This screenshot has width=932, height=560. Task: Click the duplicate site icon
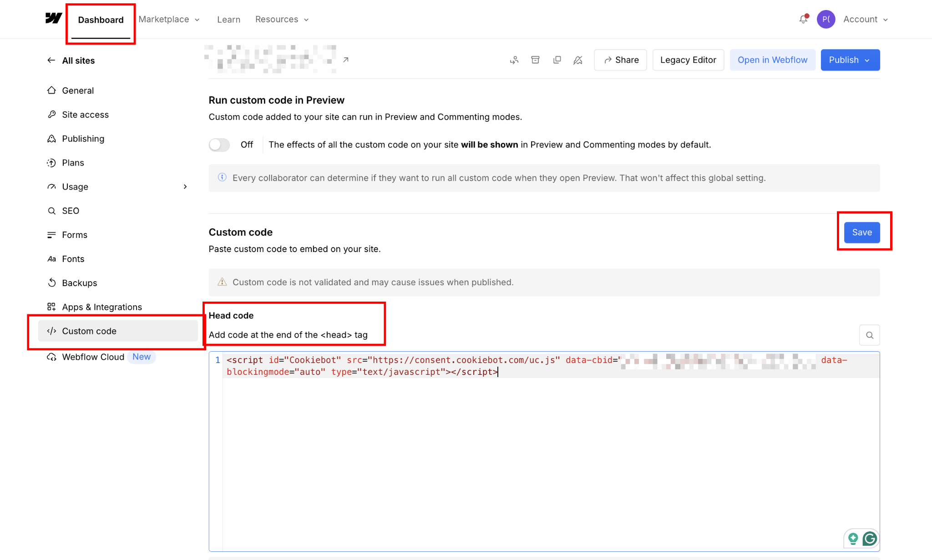[557, 60]
